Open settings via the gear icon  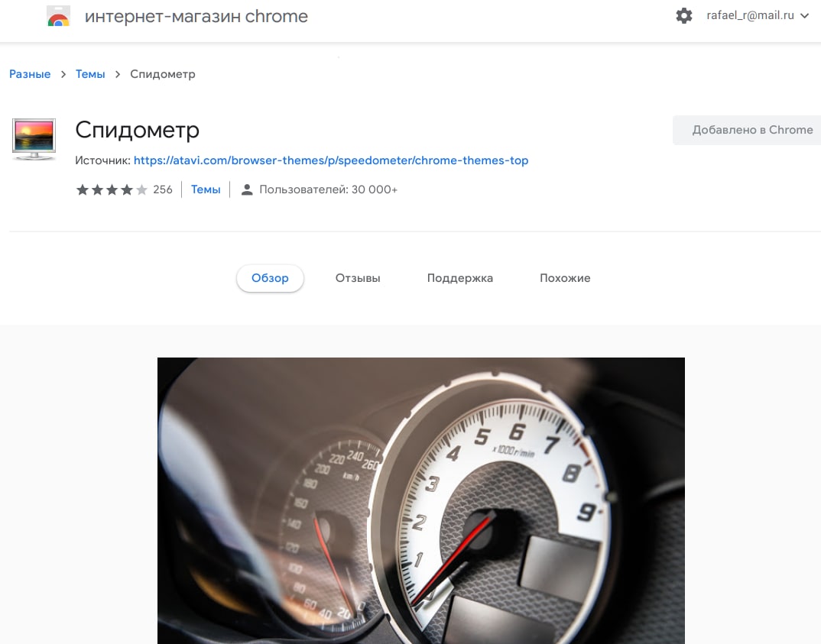684,16
